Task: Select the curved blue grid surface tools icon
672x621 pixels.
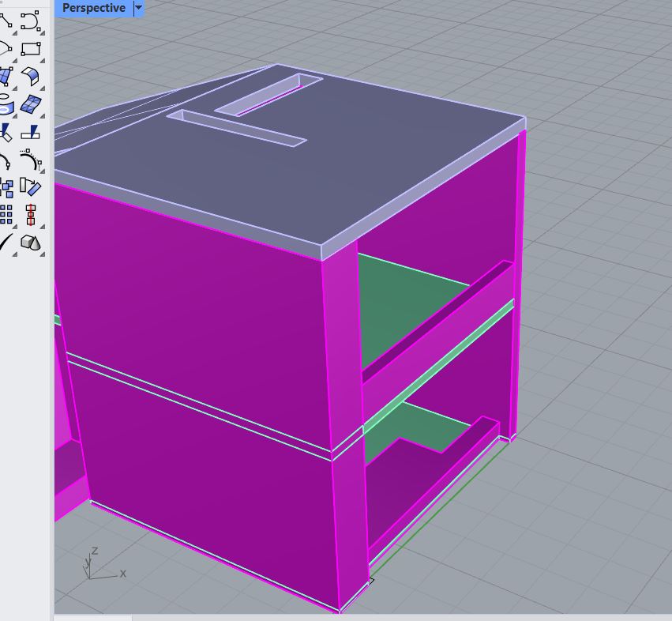Action: [31, 104]
